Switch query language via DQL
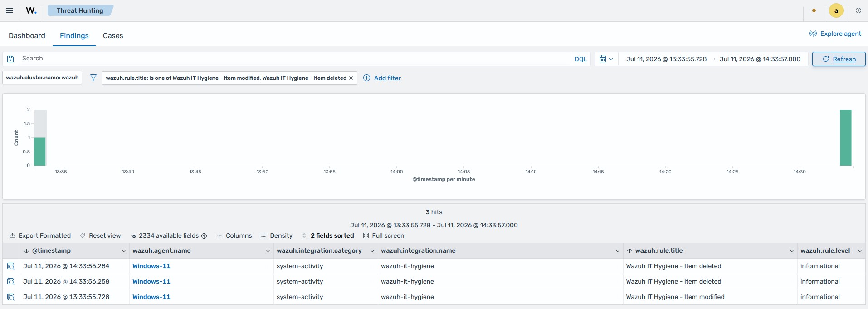 580,59
